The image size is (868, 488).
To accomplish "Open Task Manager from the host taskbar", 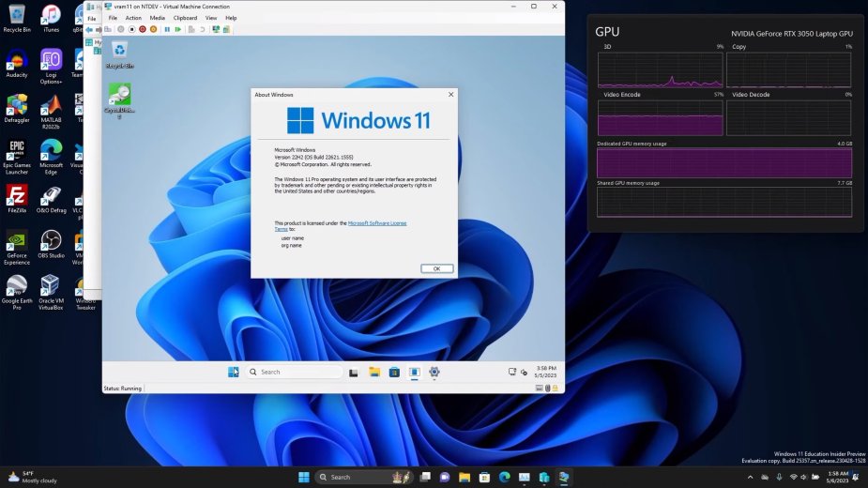I will tap(525, 477).
